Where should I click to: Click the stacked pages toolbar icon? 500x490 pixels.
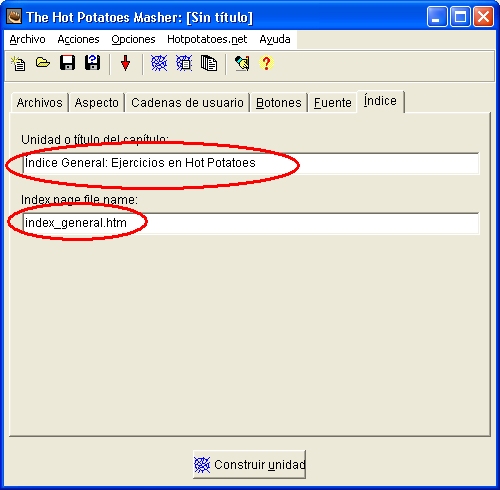click(209, 63)
